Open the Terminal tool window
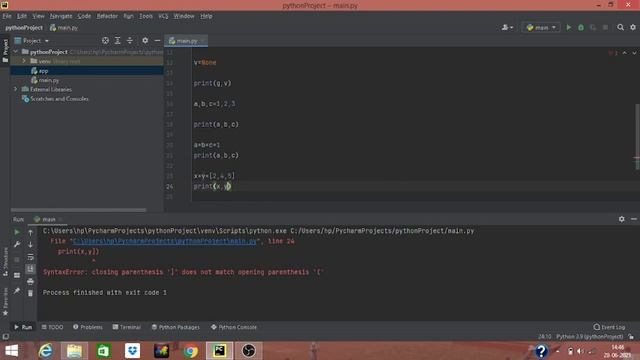The image size is (640, 360). point(127,327)
